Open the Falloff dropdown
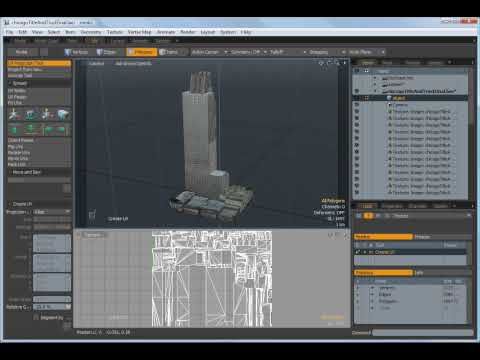Screen dimensions: 480x360 288,52
